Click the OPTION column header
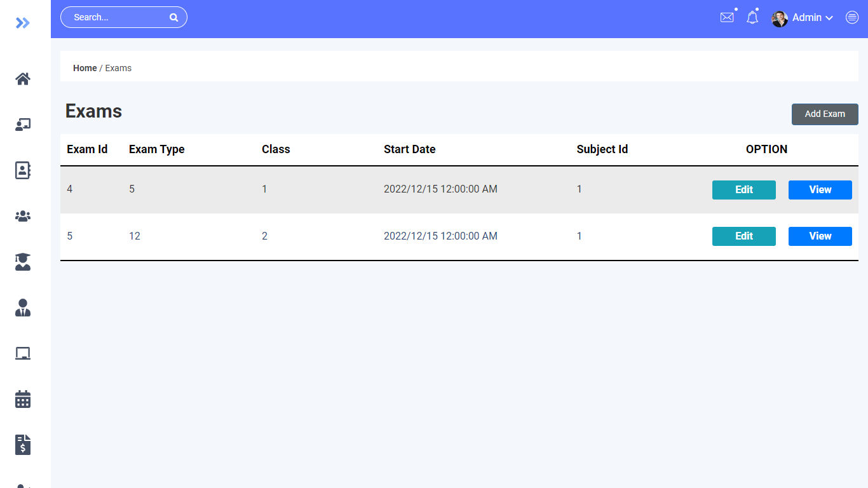Screen dimensions: 868x488 [766, 149]
